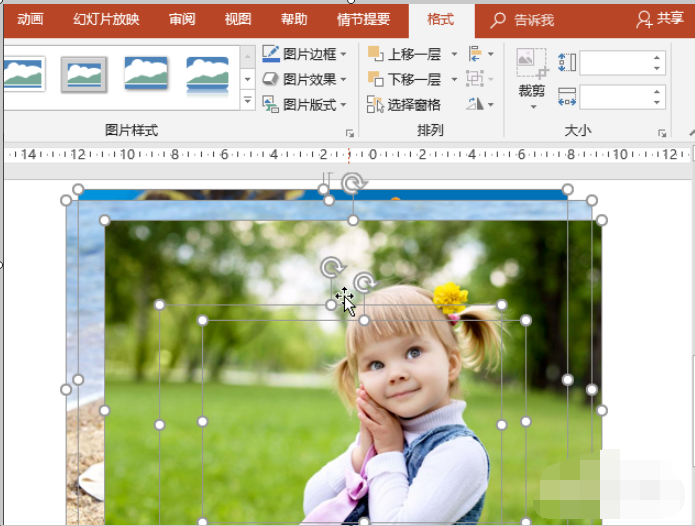Screen dimensions: 695x526
Task: Open the 帮助 tab
Action: [294, 19]
